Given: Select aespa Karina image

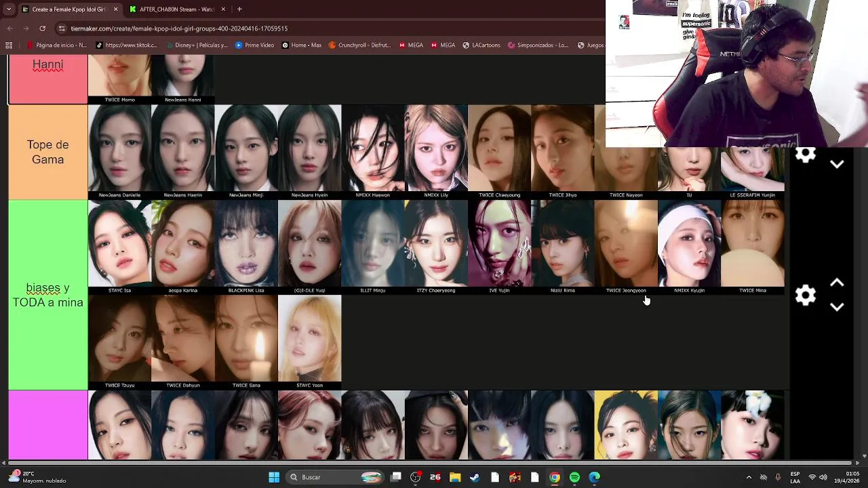Looking at the screenshot, I should (x=182, y=247).
